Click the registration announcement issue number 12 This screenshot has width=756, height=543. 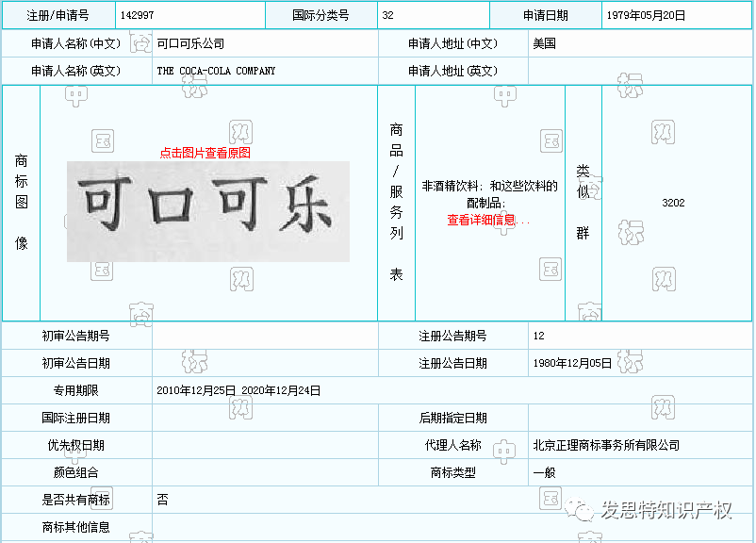[x=538, y=336]
